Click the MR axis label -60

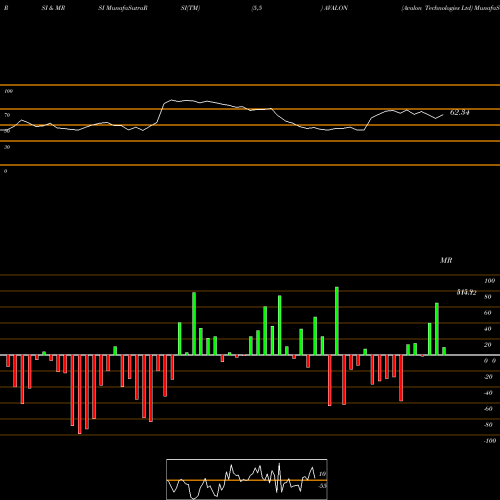pos(488,409)
